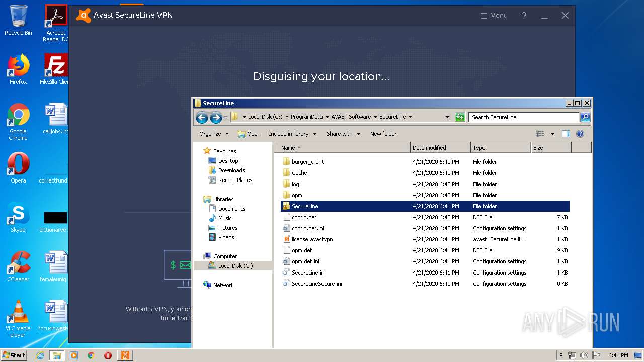Open recent pages dropdown next to Forward
This screenshot has width=644, height=362.
tap(225, 117)
